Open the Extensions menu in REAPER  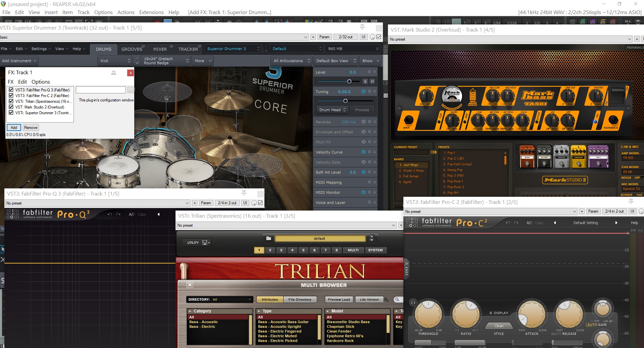pyautogui.click(x=151, y=12)
